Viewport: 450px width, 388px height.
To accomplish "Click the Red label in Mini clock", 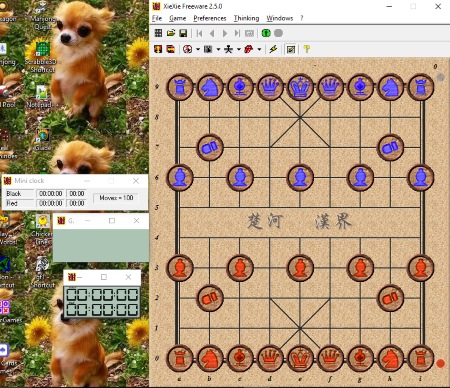I will [x=20, y=203].
